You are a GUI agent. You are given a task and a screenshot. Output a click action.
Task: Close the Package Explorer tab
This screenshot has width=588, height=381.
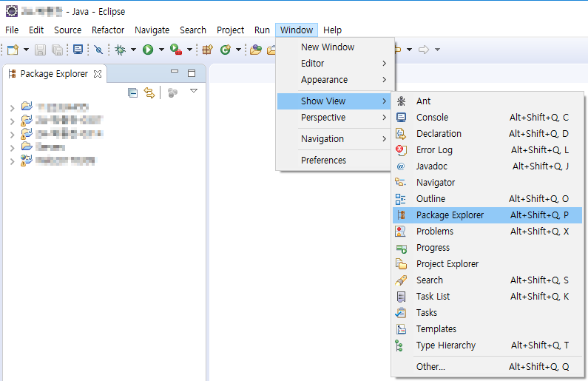(x=98, y=74)
